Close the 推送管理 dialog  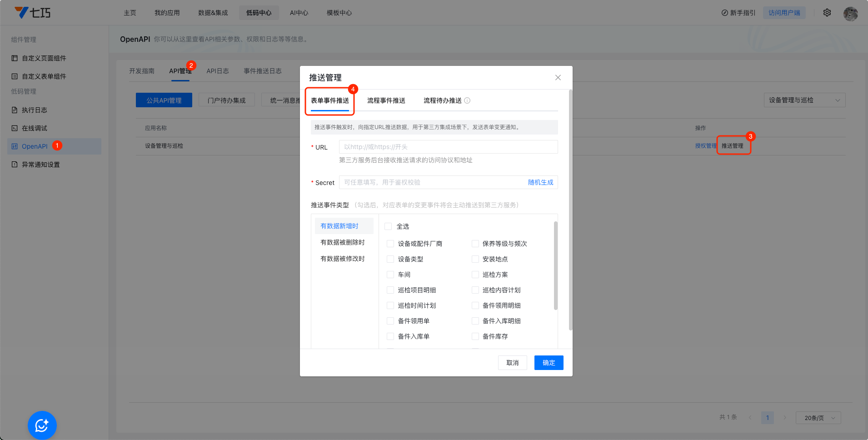click(x=558, y=78)
